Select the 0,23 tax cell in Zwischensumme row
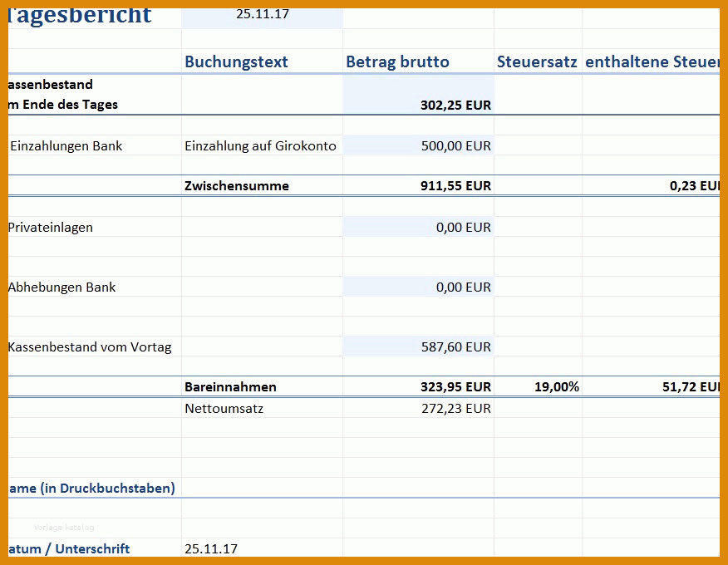 (x=651, y=186)
